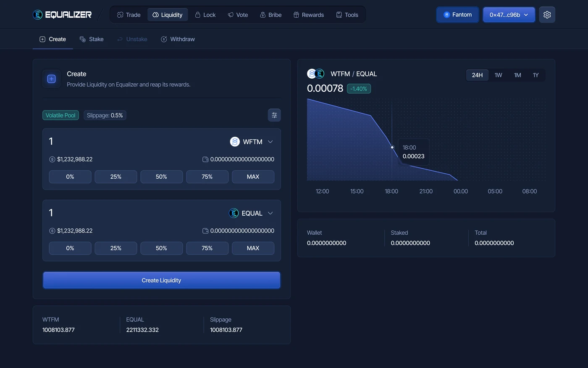Set EQUAL amount to MAX

(253, 248)
